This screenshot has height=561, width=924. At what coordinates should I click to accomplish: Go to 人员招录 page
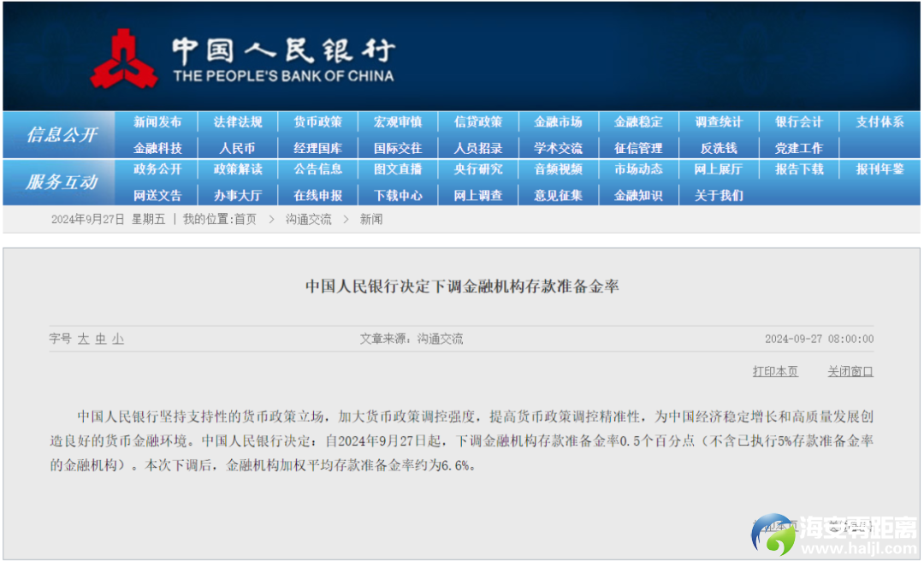click(478, 148)
